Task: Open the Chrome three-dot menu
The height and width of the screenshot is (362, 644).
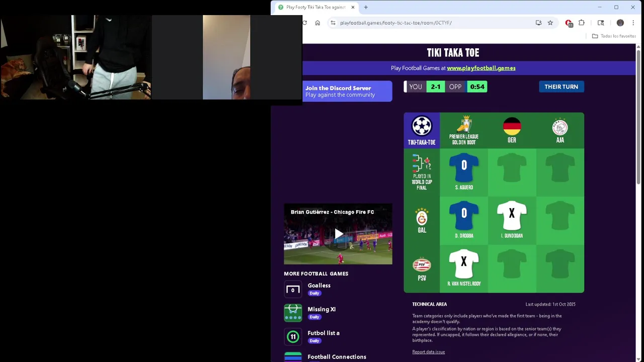Action: [x=633, y=23]
